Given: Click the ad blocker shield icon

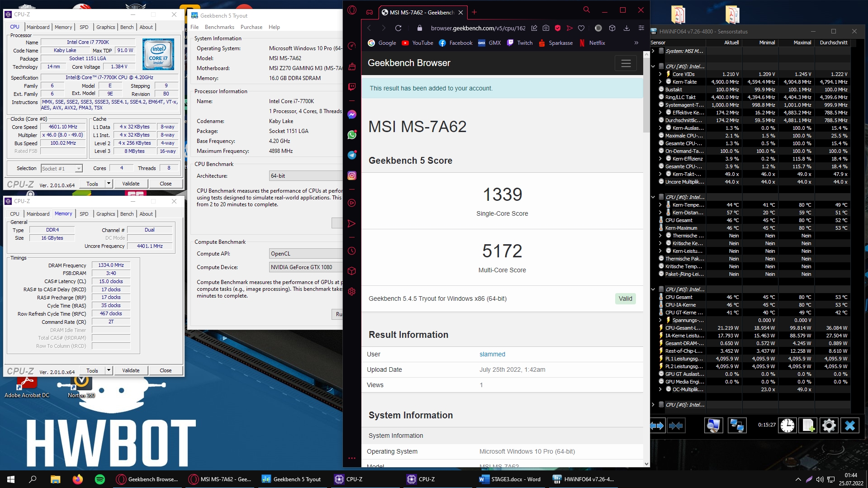Looking at the screenshot, I should click(x=558, y=28).
